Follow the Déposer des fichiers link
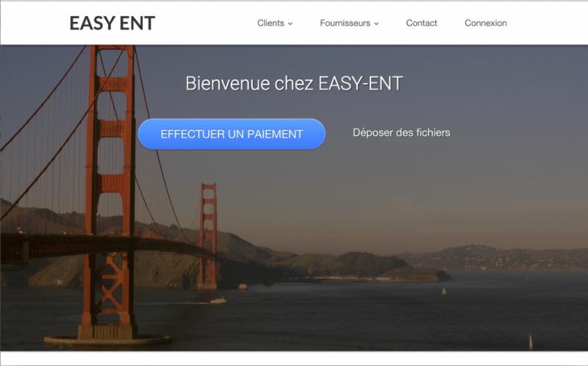This screenshot has width=588, height=366. point(401,132)
